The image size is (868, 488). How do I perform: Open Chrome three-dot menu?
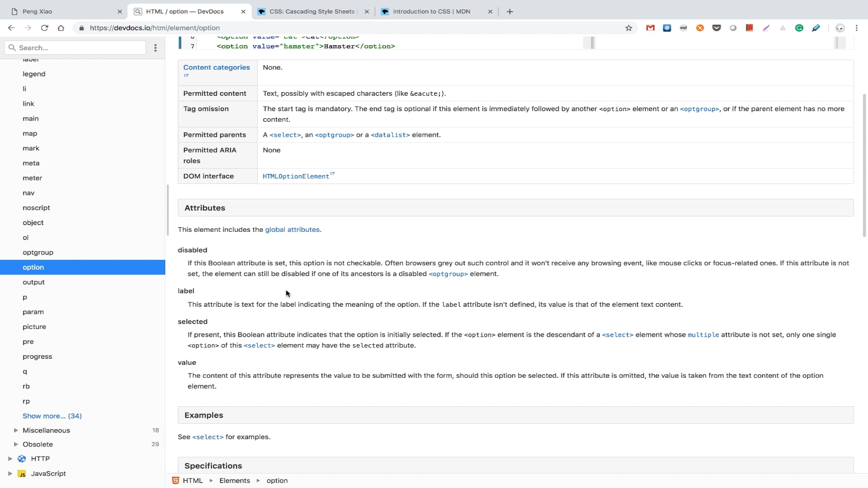pos(856,28)
